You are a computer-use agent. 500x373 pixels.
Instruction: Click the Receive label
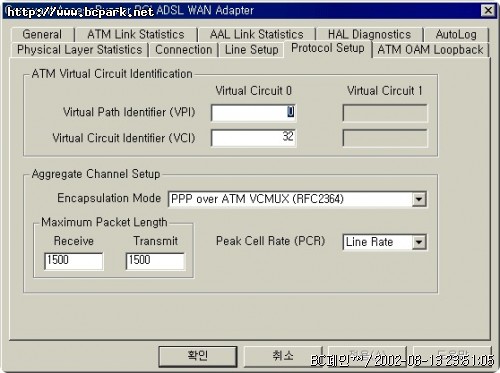pyautogui.click(x=74, y=241)
